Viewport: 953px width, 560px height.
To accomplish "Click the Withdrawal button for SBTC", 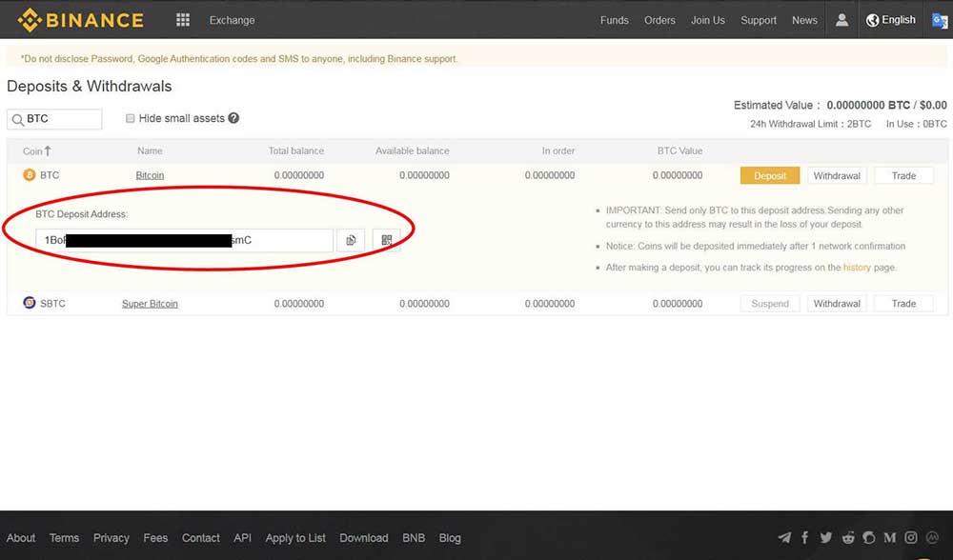I will coord(837,303).
